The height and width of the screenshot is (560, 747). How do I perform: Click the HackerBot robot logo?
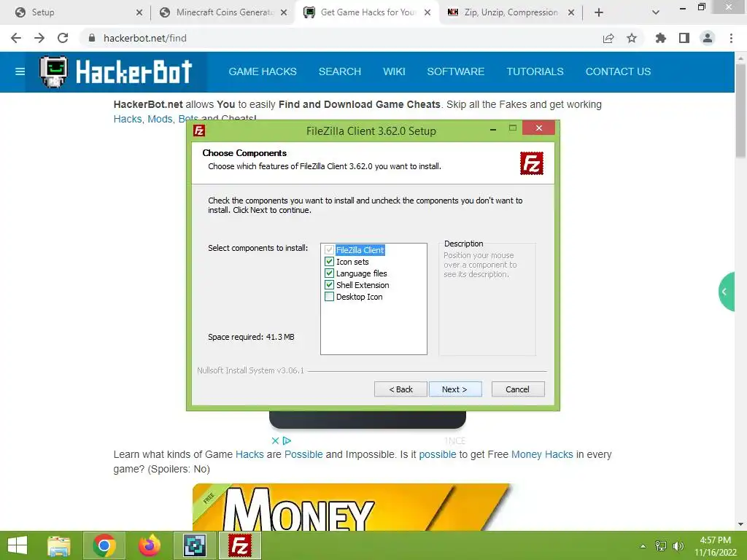coord(53,72)
